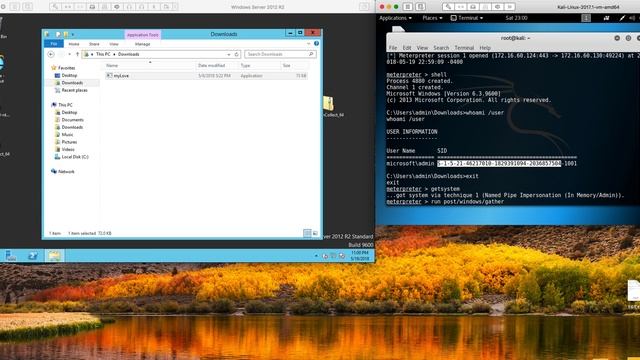The width and height of the screenshot is (640, 360).
Task: Open the terminal Search menu
Action: [x=441, y=48]
